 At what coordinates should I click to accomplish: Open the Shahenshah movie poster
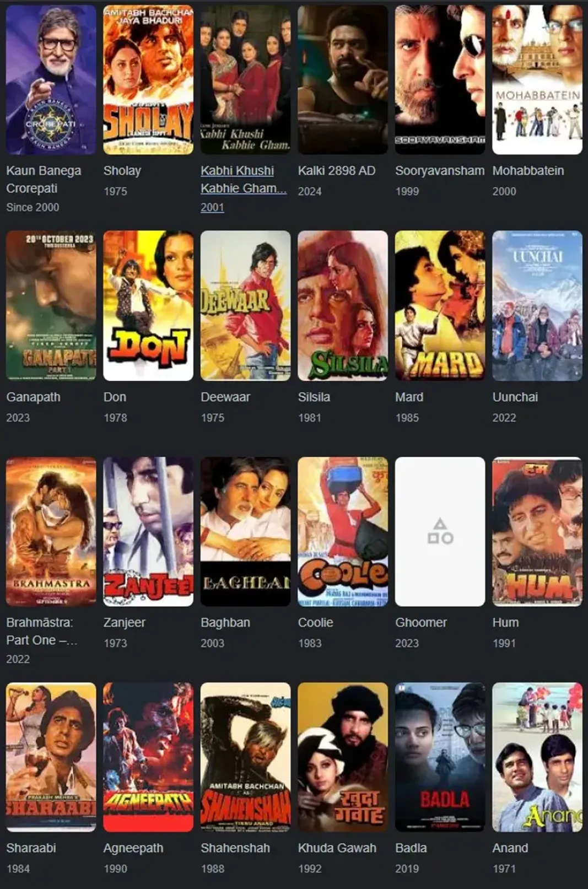[246, 757]
